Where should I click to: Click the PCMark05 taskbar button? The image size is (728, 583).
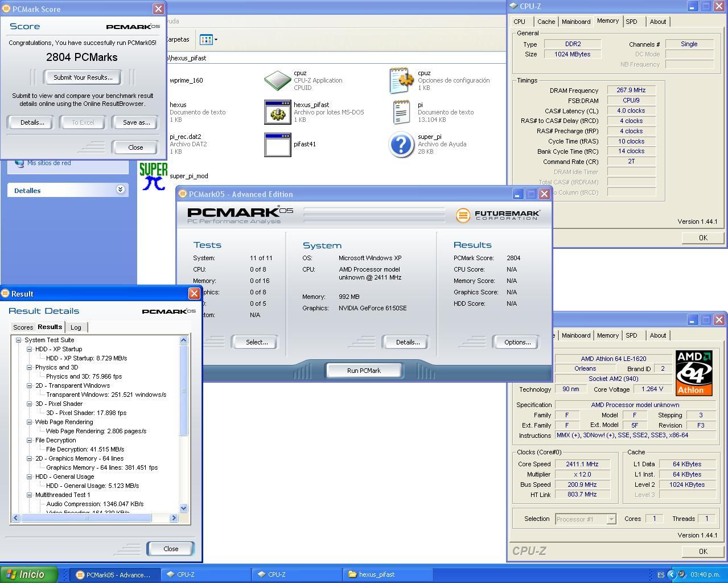(x=114, y=574)
